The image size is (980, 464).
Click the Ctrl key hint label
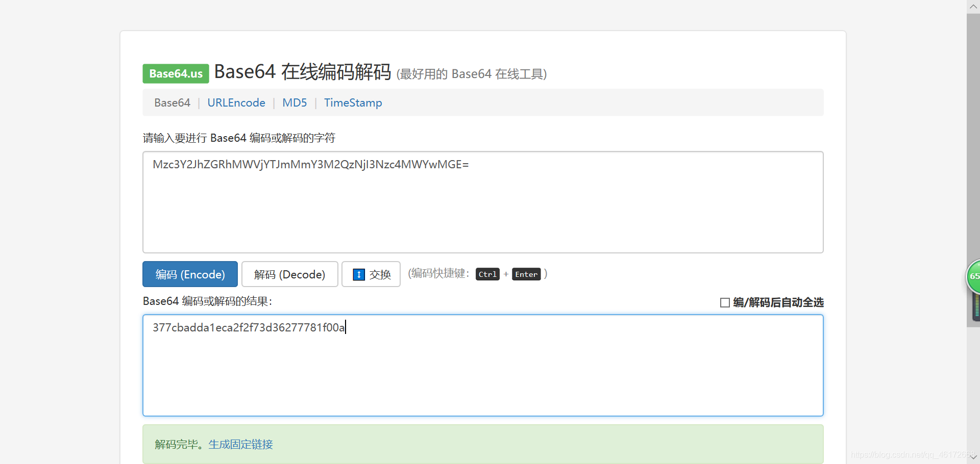487,274
